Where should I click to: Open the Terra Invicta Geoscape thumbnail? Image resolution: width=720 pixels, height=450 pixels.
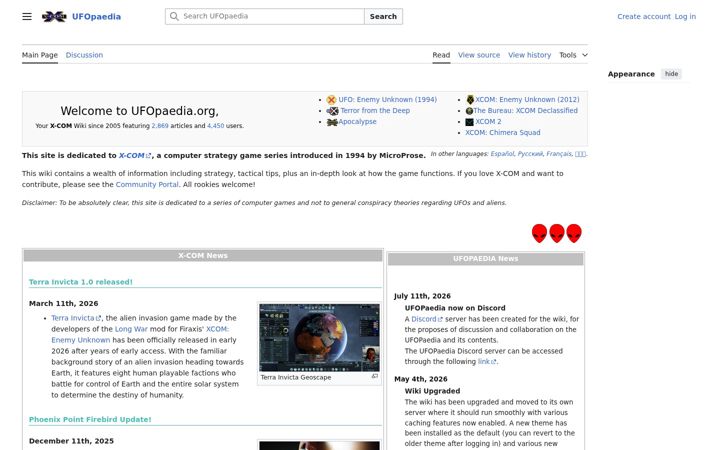319,337
